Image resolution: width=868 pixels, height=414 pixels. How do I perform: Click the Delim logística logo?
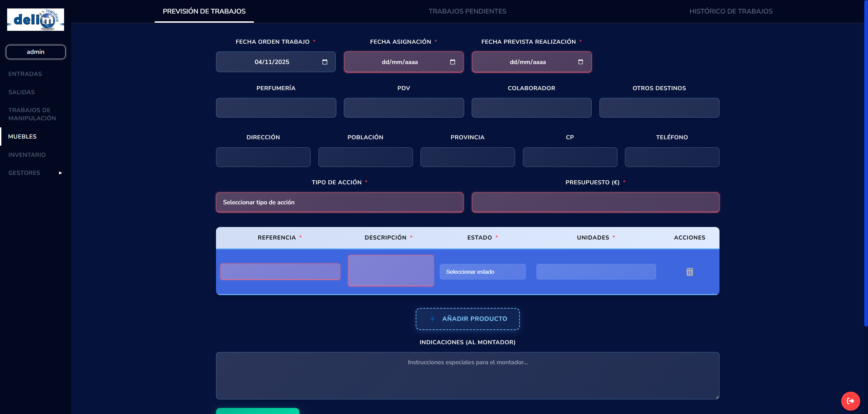pos(36,20)
